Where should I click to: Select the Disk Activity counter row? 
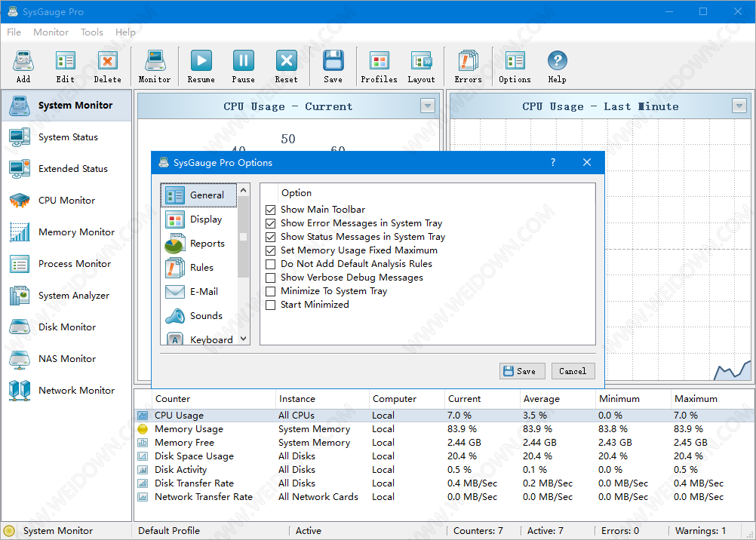(444, 470)
